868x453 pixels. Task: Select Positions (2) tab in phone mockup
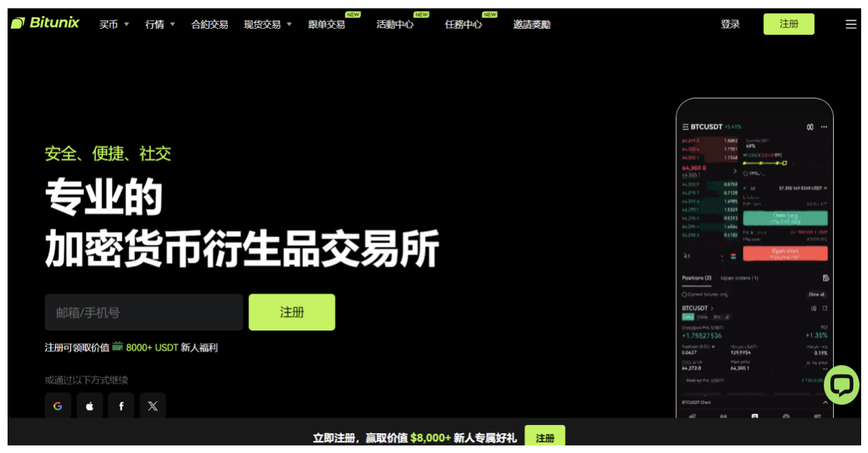[696, 278]
